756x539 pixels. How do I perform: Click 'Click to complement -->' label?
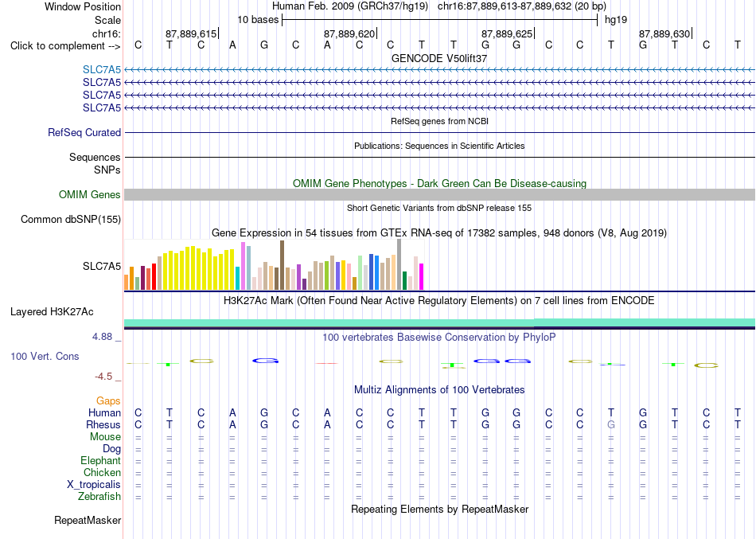pos(65,46)
